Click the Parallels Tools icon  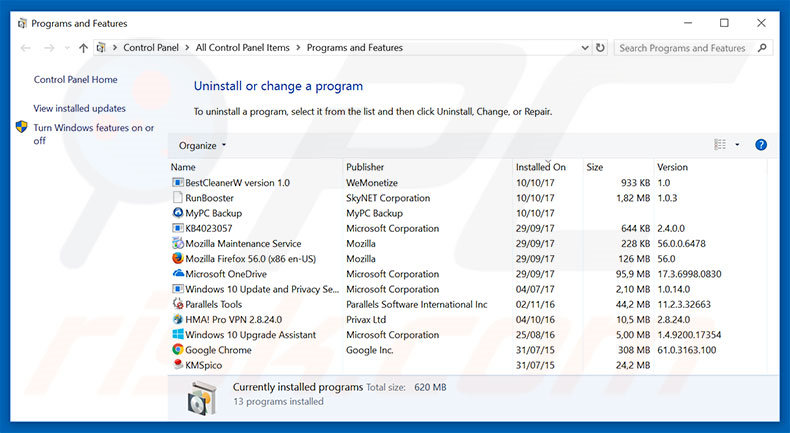click(177, 304)
